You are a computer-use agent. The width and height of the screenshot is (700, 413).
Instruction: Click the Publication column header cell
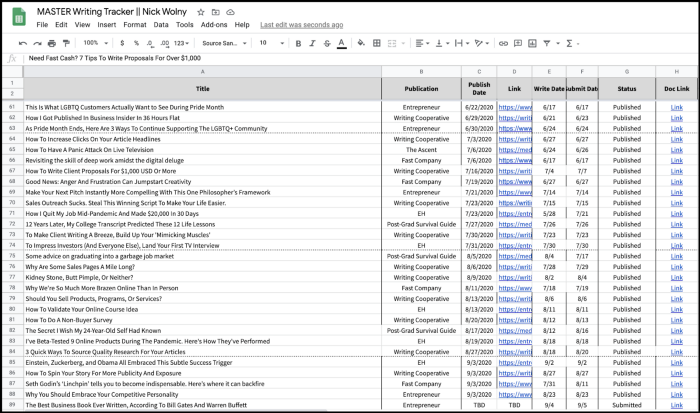click(x=421, y=90)
